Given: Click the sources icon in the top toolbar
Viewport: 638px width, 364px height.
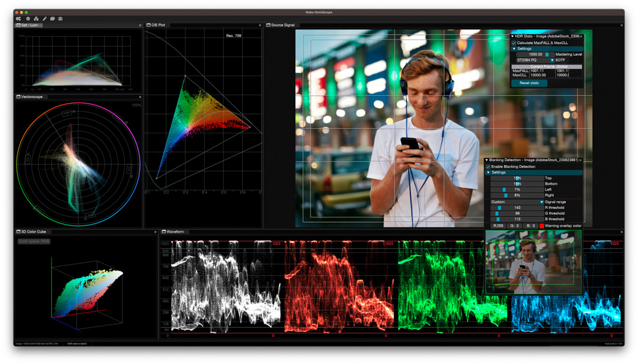Looking at the screenshot, I should (x=18, y=18).
